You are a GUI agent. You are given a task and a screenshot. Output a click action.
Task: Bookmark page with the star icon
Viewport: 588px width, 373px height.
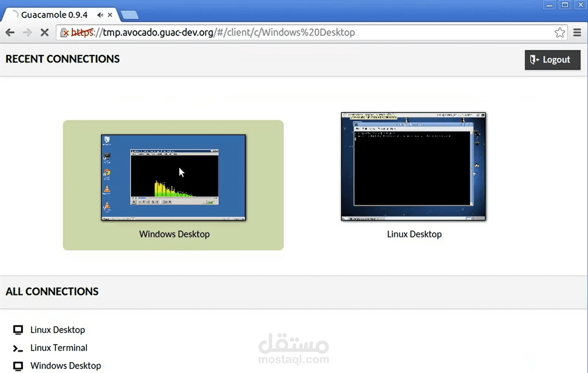560,33
